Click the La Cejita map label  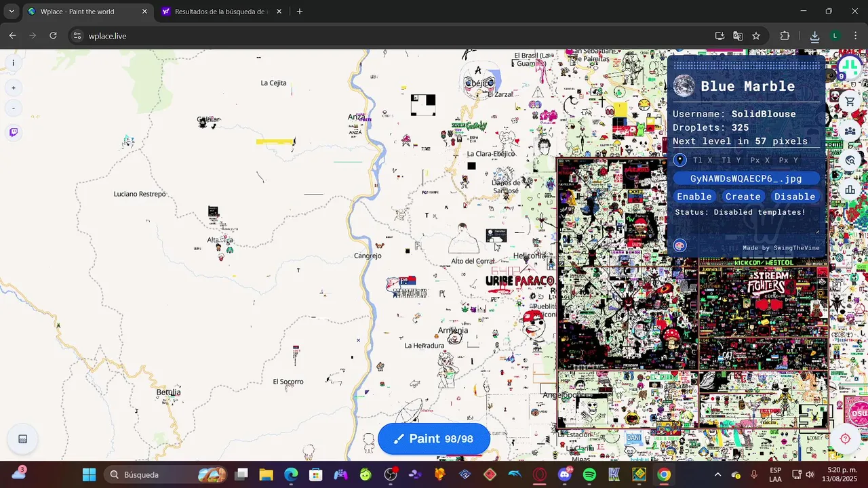(273, 83)
